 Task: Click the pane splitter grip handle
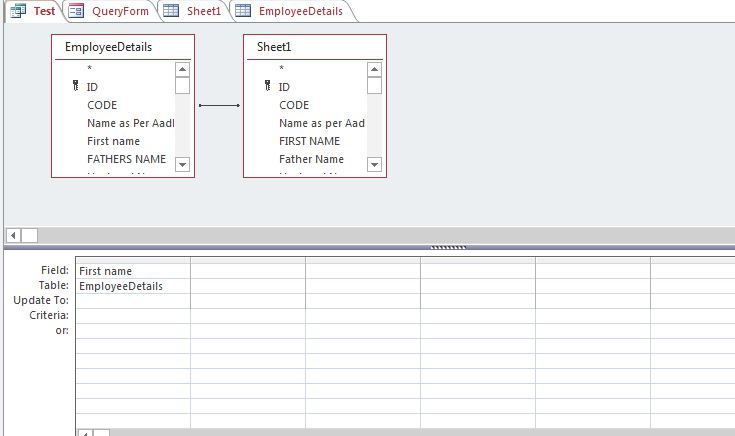click(x=448, y=248)
